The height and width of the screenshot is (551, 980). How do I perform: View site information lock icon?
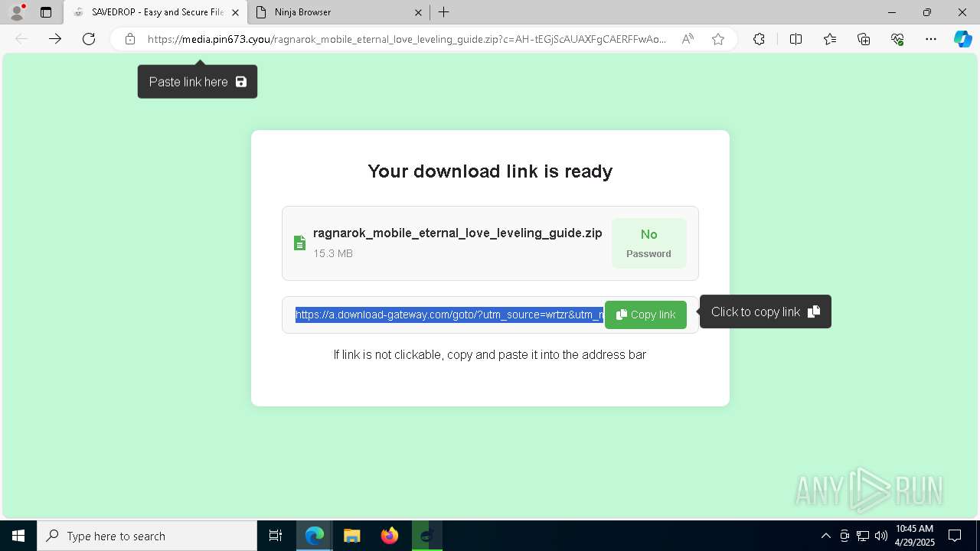(x=130, y=39)
